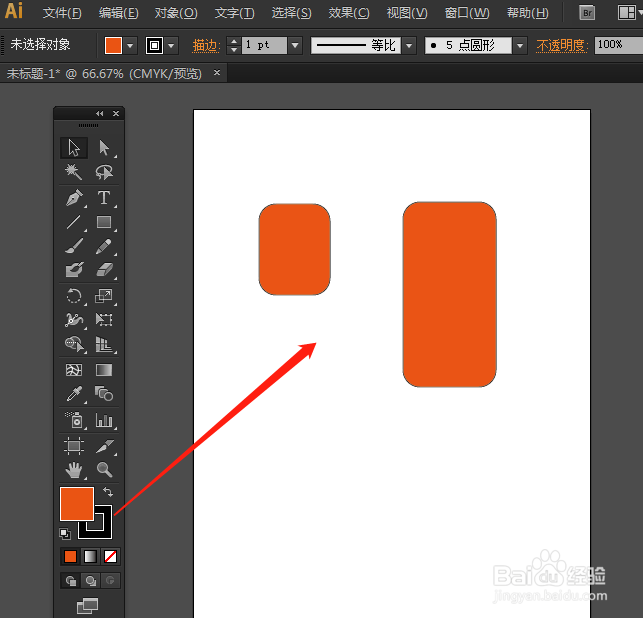
Task: Select the Rotate tool
Action: coord(74,296)
